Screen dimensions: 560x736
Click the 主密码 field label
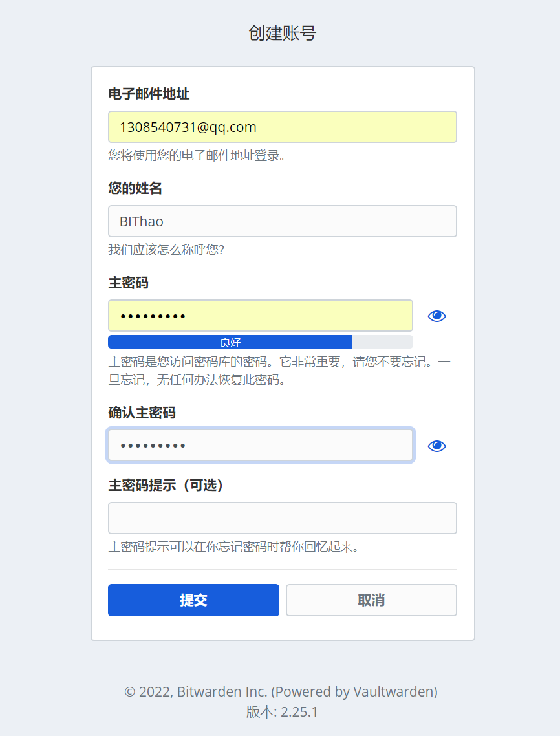[128, 283]
